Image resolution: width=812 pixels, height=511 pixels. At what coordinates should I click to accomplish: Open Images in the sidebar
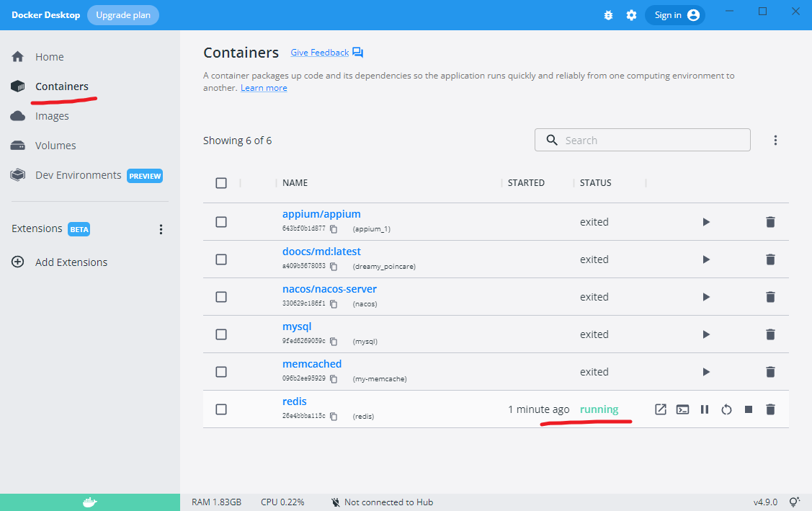point(52,115)
